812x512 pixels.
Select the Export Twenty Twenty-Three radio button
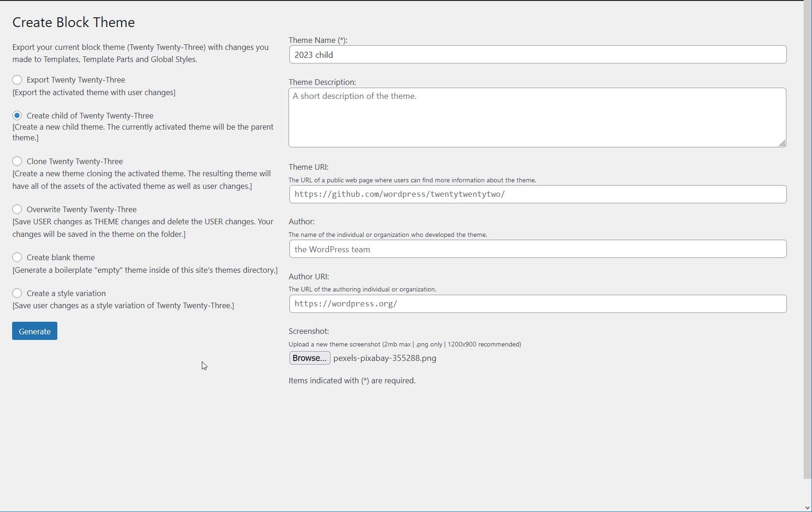coord(17,80)
